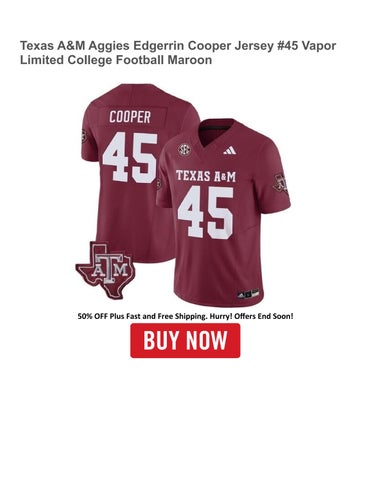Click the SEC conference patch on the jersey
Image resolution: width=371 pixels, height=480 pixels.
[184, 150]
